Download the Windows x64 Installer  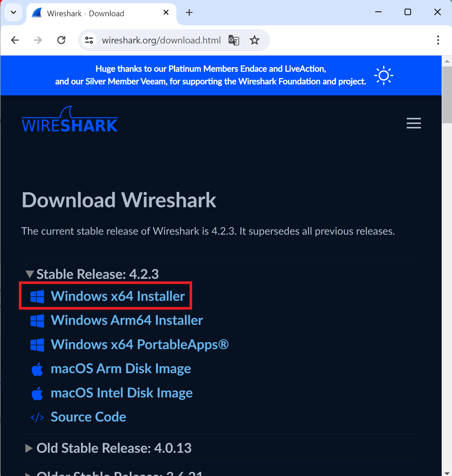(118, 296)
